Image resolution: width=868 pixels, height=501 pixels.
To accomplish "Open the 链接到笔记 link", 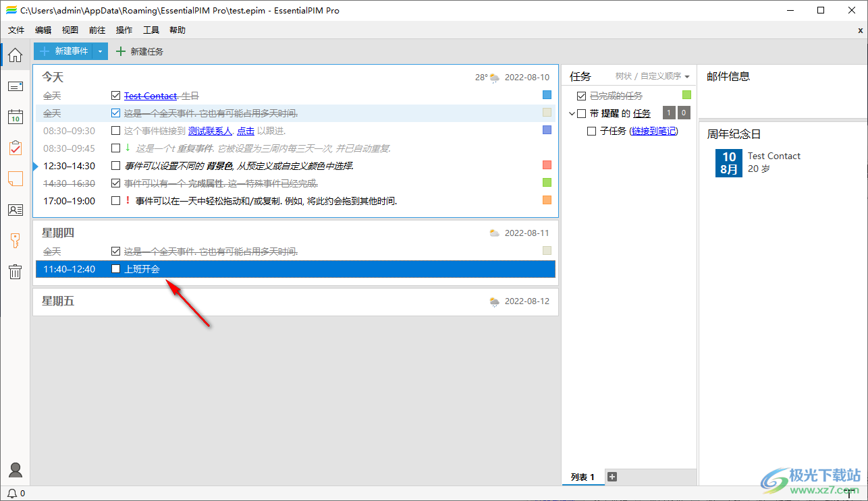I will point(653,131).
